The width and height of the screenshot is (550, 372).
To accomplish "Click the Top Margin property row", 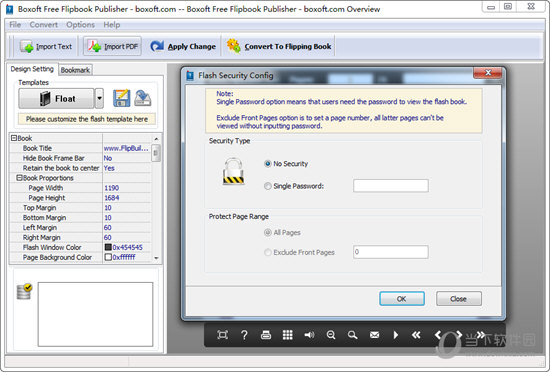I will pyautogui.click(x=81, y=208).
